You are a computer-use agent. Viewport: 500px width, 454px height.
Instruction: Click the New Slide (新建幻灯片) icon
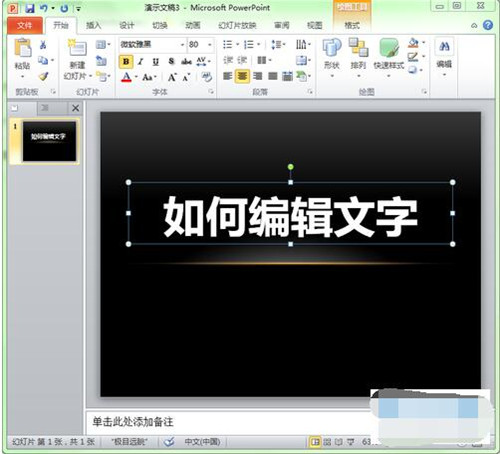click(x=77, y=48)
